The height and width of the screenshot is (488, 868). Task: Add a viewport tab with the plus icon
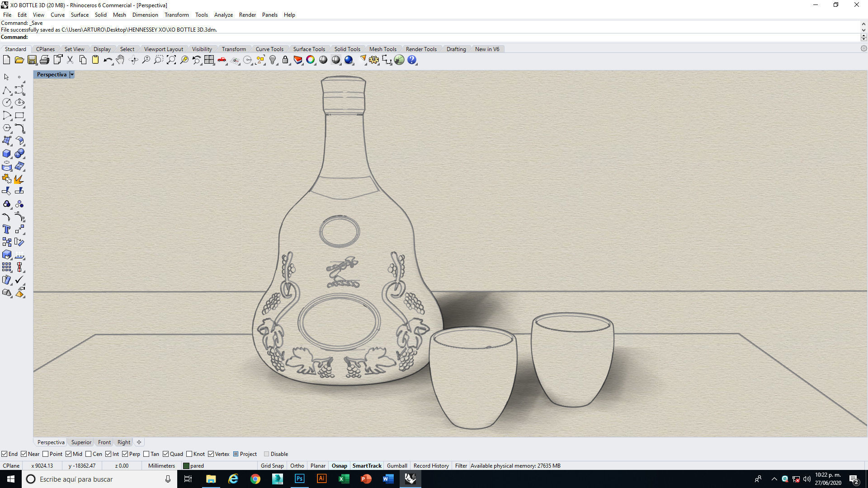pos(139,442)
